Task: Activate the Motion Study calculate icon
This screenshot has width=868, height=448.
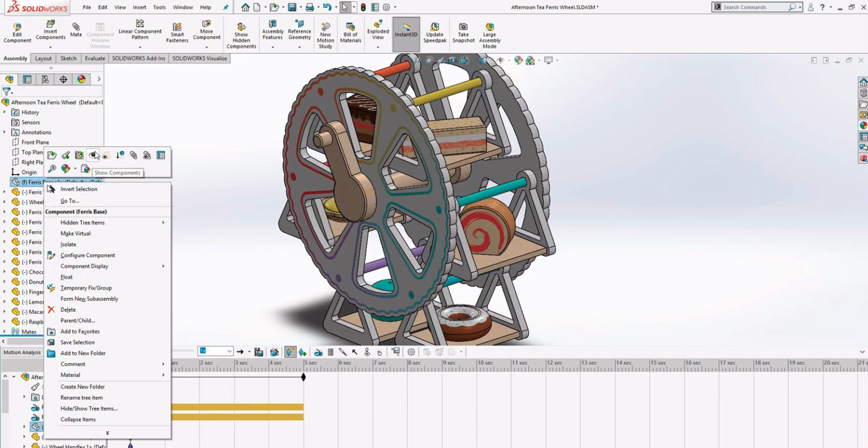Action: (290, 351)
